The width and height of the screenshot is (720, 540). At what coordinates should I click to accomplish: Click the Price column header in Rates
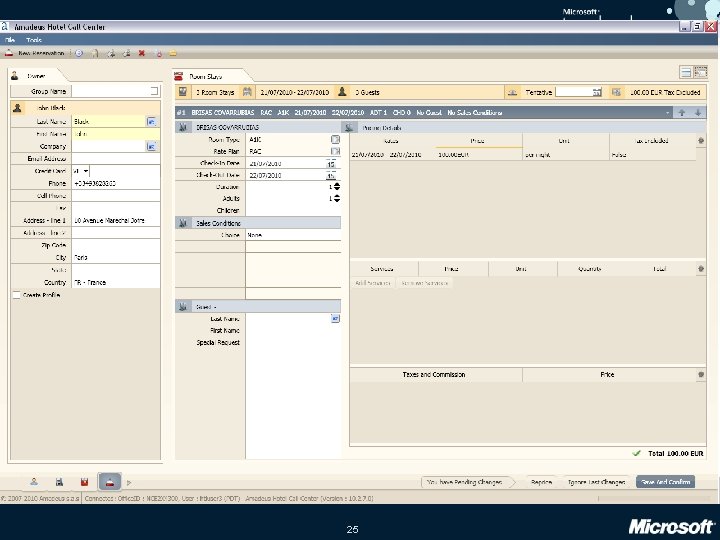478,141
